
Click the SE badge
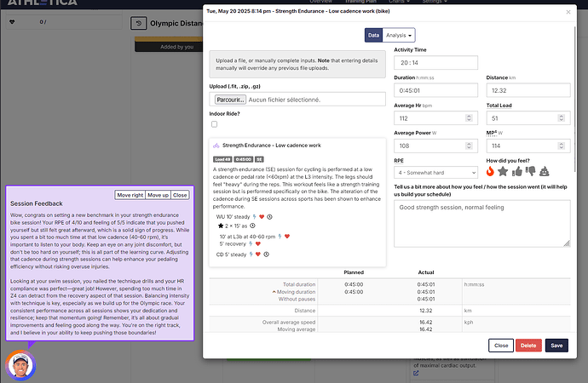pyautogui.click(x=260, y=159)
